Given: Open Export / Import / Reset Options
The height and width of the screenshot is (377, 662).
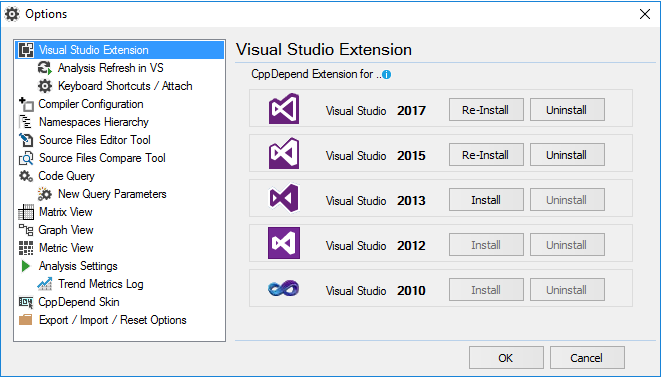Looking at the screenshot, I should (x=113, y=320).
